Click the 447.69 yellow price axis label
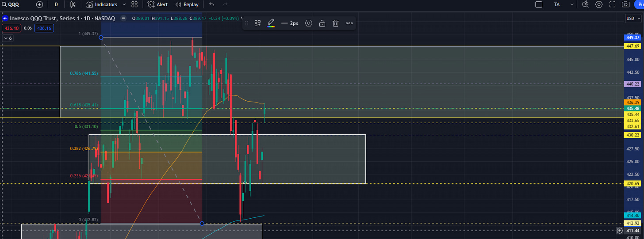The image size is (644, 239). [632, 46]
